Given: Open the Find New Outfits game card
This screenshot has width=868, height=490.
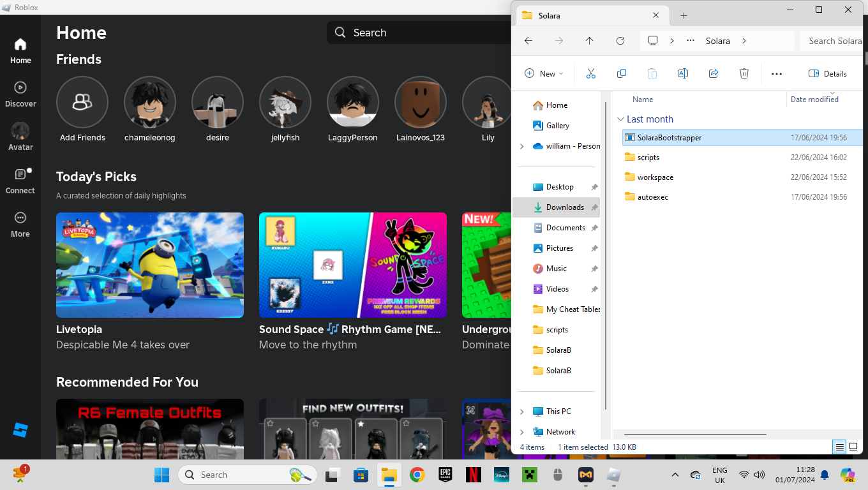Looking at the screenshot, I should (353, 429).
